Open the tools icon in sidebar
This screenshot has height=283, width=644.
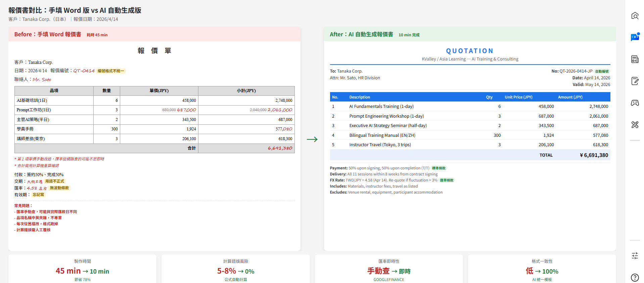click(x=635, y=125)
